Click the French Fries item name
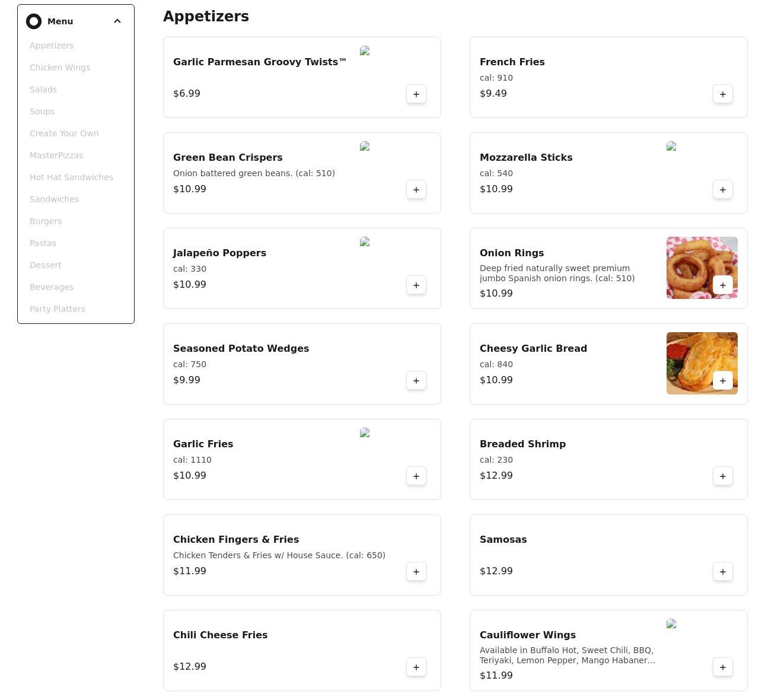The image size is (765, 700). 512,62
